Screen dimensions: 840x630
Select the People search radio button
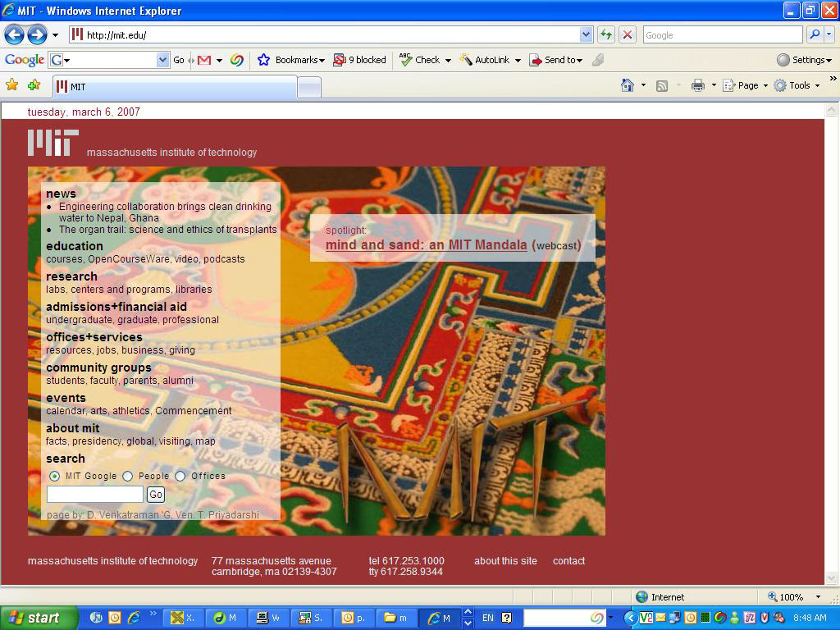click(x=127, y=476)
